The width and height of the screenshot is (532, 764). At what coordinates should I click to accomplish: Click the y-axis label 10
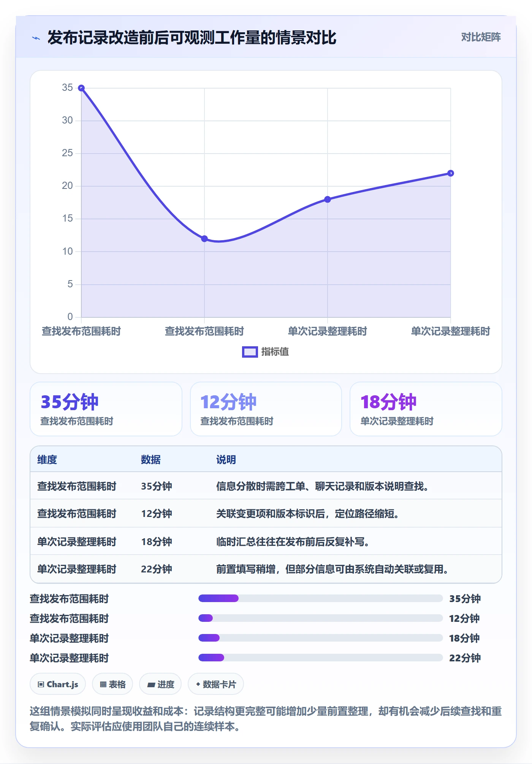pyautogui.click(x=67, y=251)
